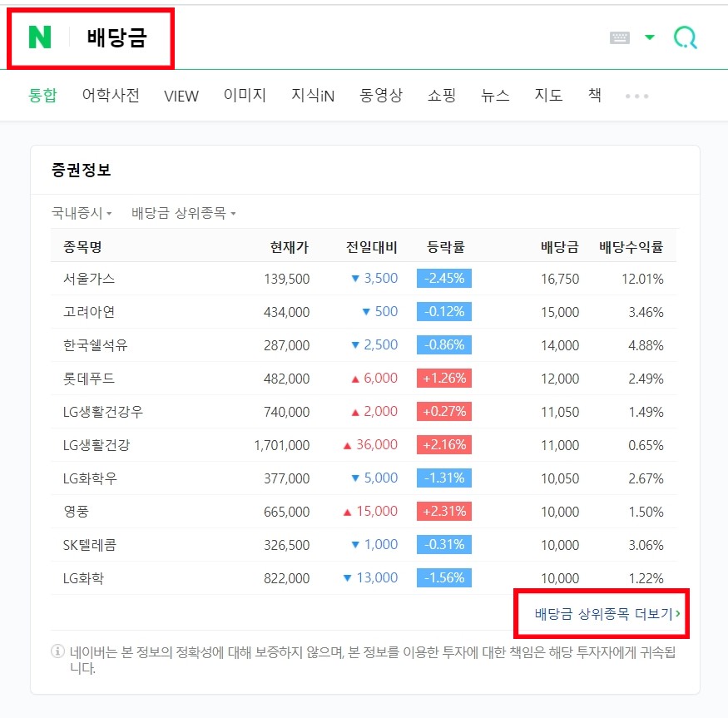Expand the 국내증시 dropdown
The image size is (728, 718).
pos(82,213)
